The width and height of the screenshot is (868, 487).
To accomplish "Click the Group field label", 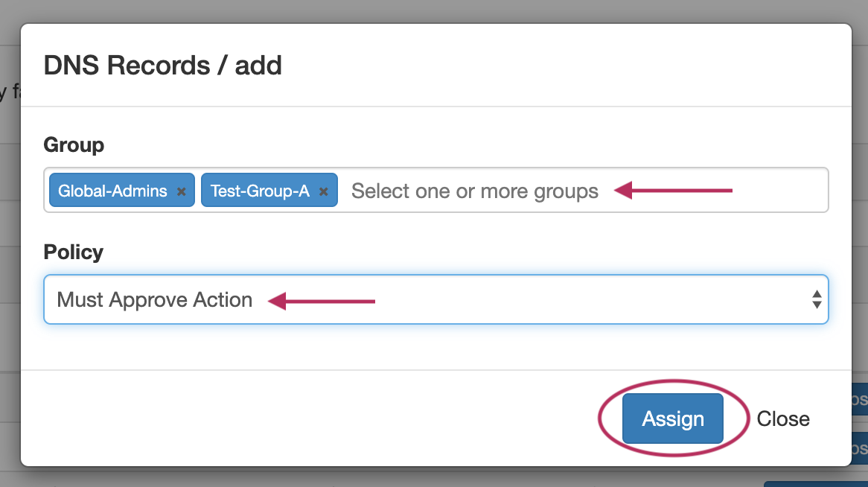I will pyautogui.click(x=74, y=144).
